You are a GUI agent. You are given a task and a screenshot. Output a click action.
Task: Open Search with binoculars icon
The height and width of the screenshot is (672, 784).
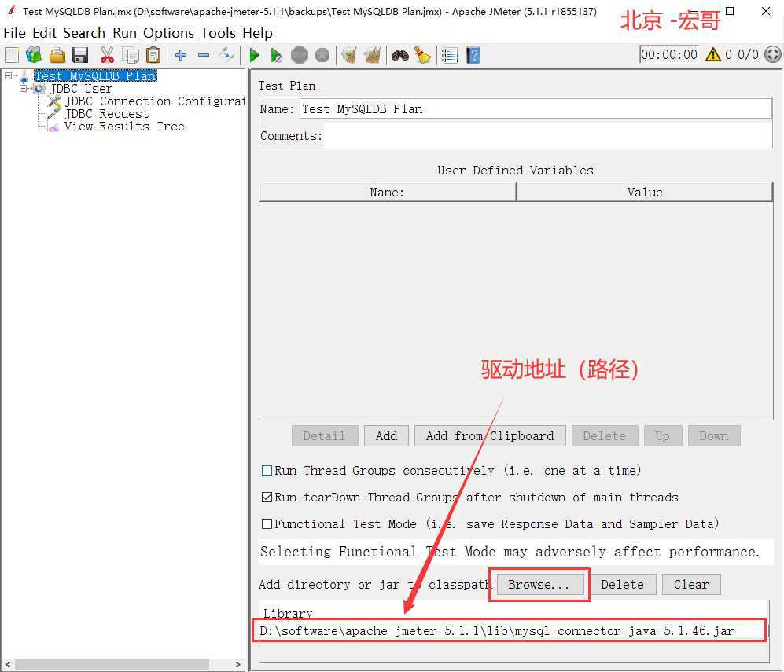400,55
